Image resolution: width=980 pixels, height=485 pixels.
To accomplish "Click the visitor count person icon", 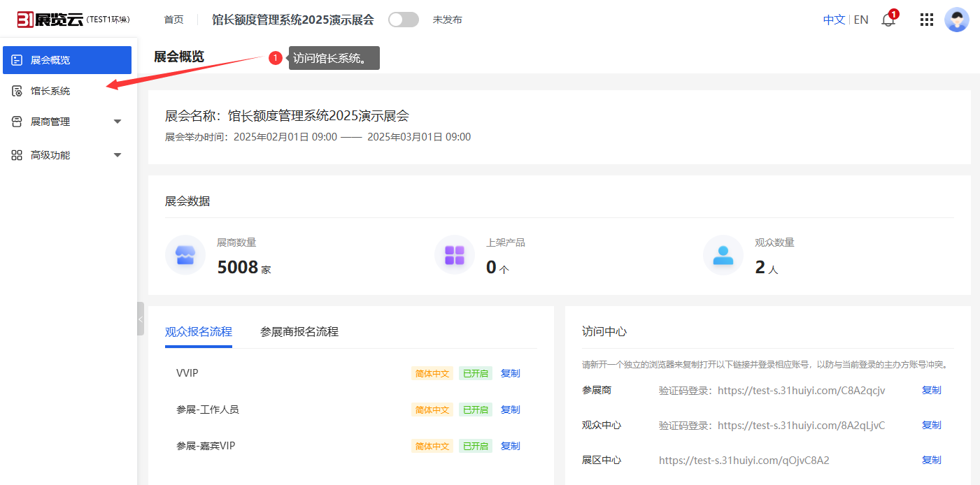I will pos(723,255).
